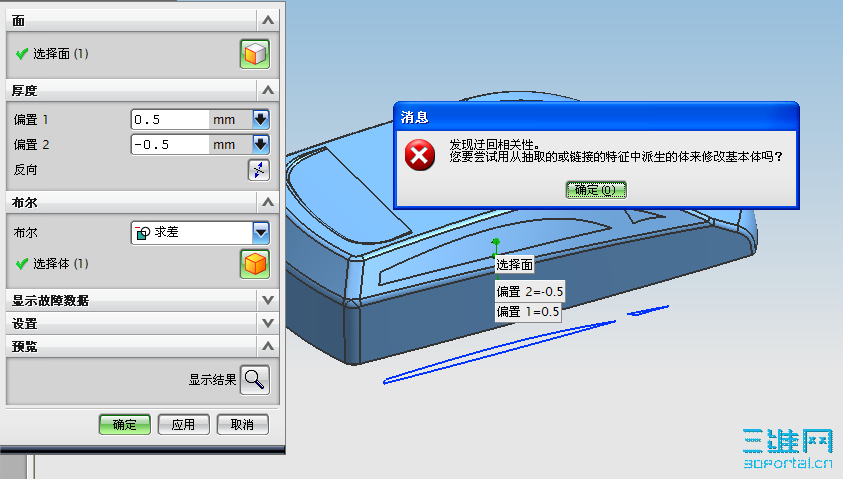Collapse the 厚度 section
Image resolution: width=843 pixels, height=479 pixels.
(268, 90)
